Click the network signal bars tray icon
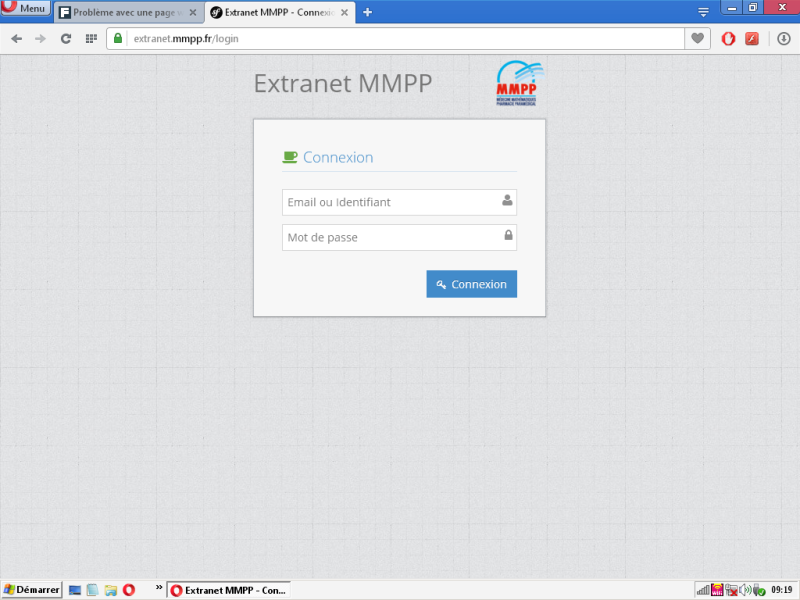The image size is (800, 600). pyautogui.click(x=703, y=590)
